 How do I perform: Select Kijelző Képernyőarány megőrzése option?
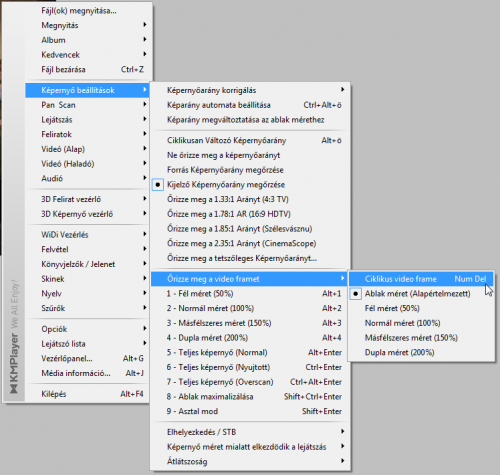(x=250, y=184)
